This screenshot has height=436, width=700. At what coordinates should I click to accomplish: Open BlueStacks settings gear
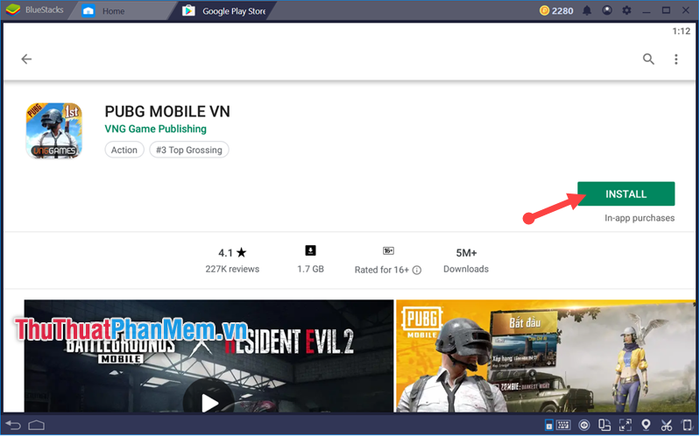tap(627, 10)
